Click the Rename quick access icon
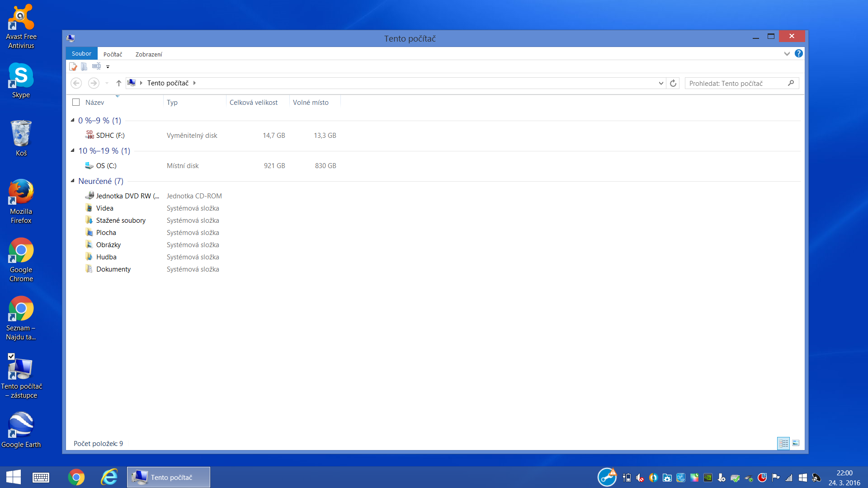The height and width of the screenshot is (488, 868). (96, 66)
